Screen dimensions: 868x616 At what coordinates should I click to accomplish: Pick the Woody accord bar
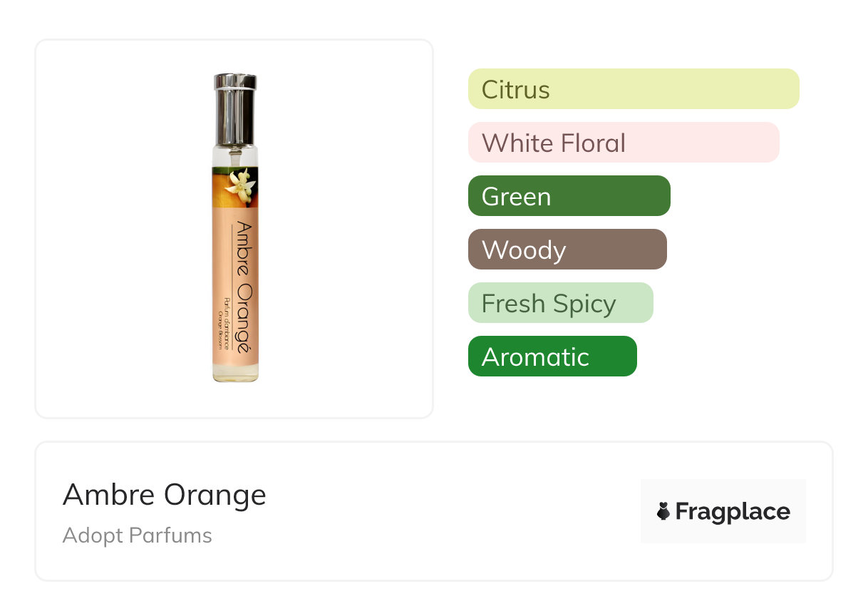(567, 250)
